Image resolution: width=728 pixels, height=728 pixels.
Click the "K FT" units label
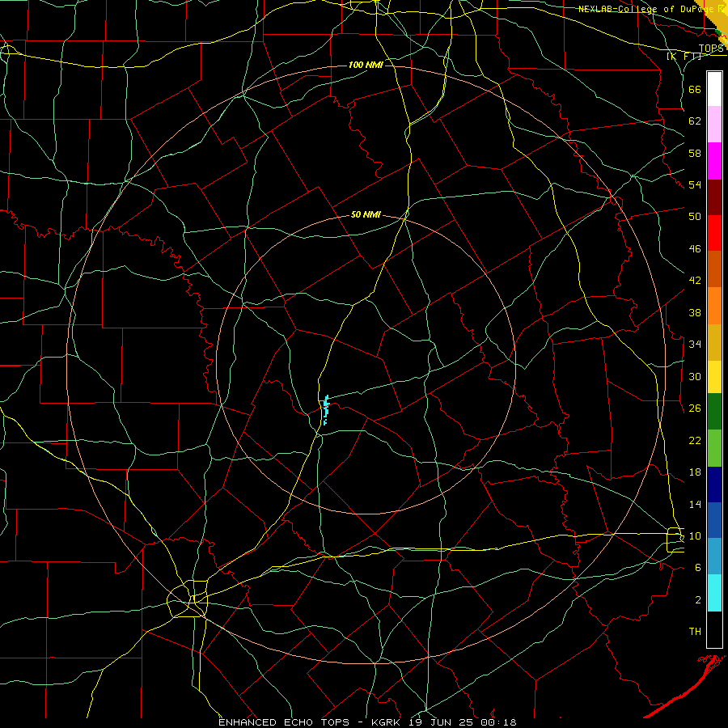(x=684, y=56)
